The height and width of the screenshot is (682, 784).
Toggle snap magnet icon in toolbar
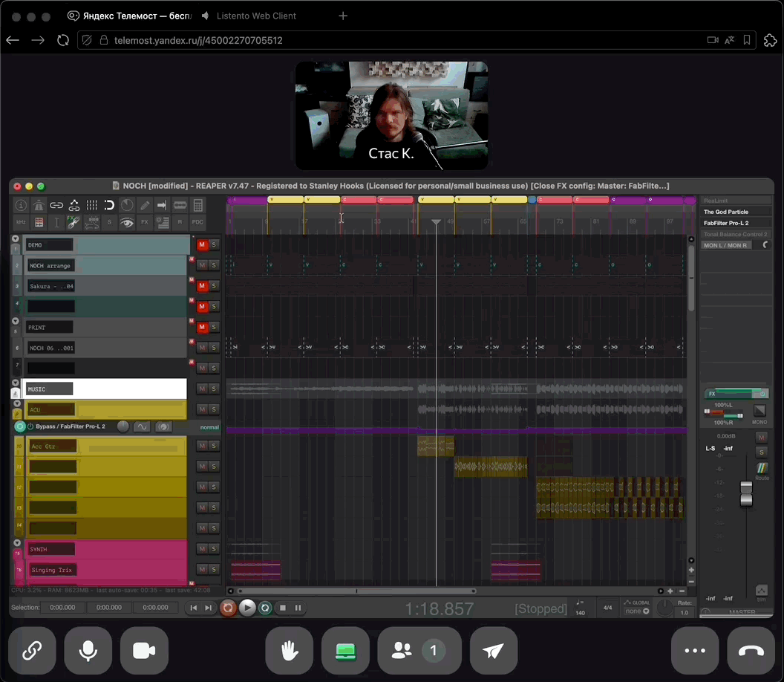click(109, 205)
